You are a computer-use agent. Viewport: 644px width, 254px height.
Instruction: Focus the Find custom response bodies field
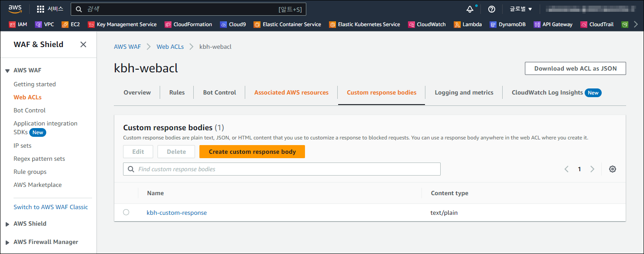click(282, 169)
